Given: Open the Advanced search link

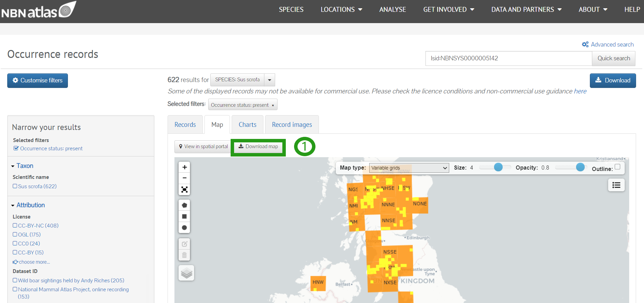Looking at the screenshot, I should pos(612,44).
